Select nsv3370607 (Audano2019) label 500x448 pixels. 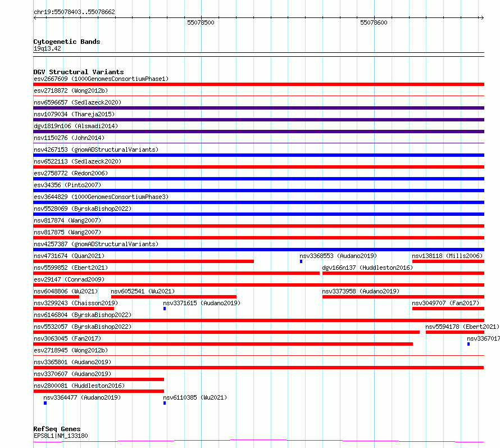pos(72,374)
